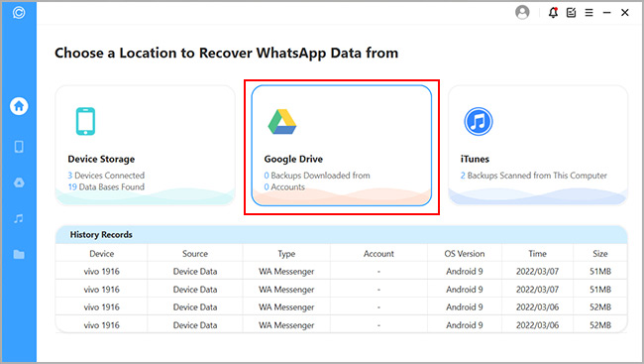Open the folder sidebar section

19,255
